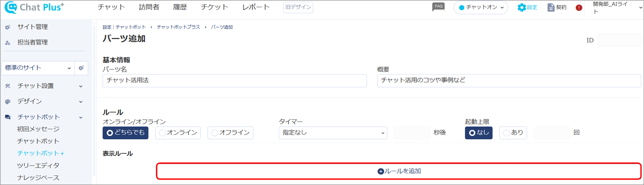Click the 回 launch limit count field

(x=552, y=133)
